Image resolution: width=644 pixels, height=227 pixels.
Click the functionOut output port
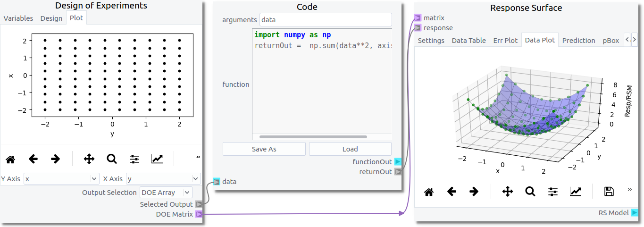[x=398, y=162]
